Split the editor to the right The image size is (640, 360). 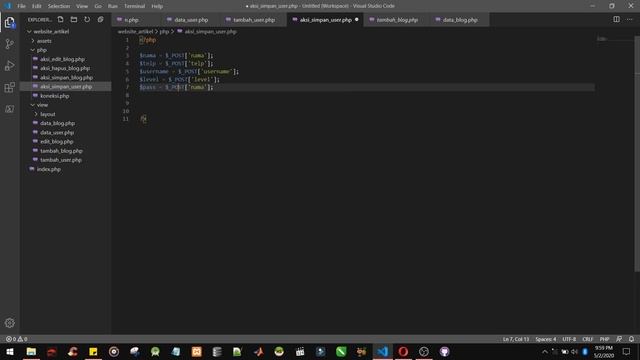pos(616,19)
